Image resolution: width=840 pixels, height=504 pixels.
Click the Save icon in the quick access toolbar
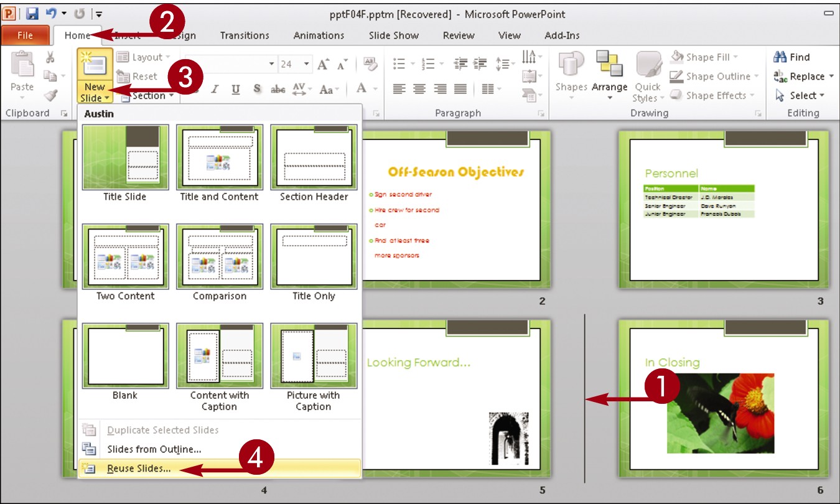point(32,14)
